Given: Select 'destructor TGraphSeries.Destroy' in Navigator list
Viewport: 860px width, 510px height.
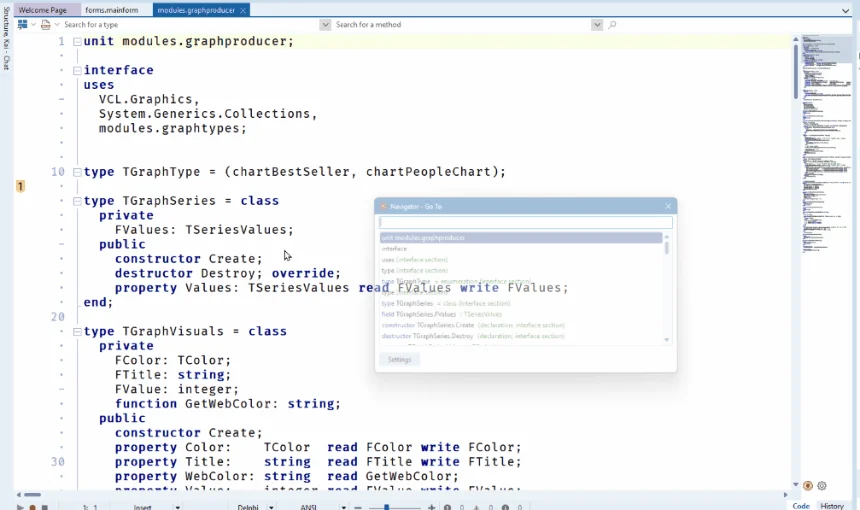Looking at the screenshot, I should coord(520,336).
